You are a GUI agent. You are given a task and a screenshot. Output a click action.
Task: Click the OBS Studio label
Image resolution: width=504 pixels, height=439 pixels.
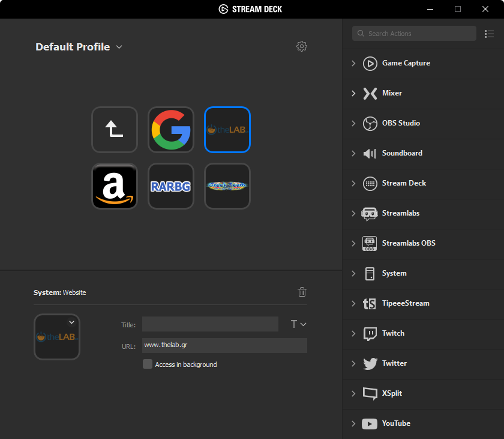[x=401, y=123]
